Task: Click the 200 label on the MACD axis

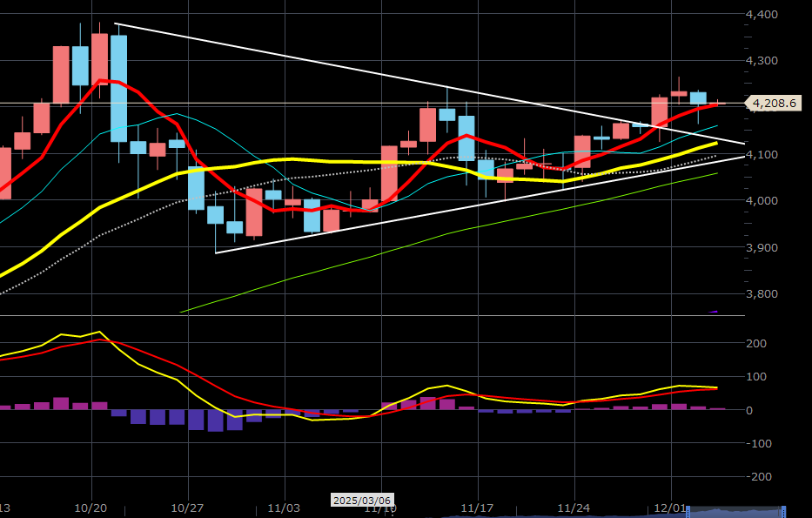Action: [758, 344]
